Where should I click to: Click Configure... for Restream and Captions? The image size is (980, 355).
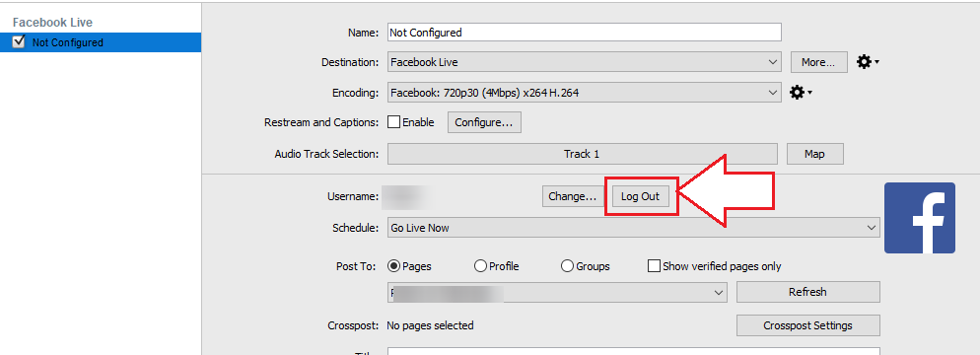click(484, 122)
